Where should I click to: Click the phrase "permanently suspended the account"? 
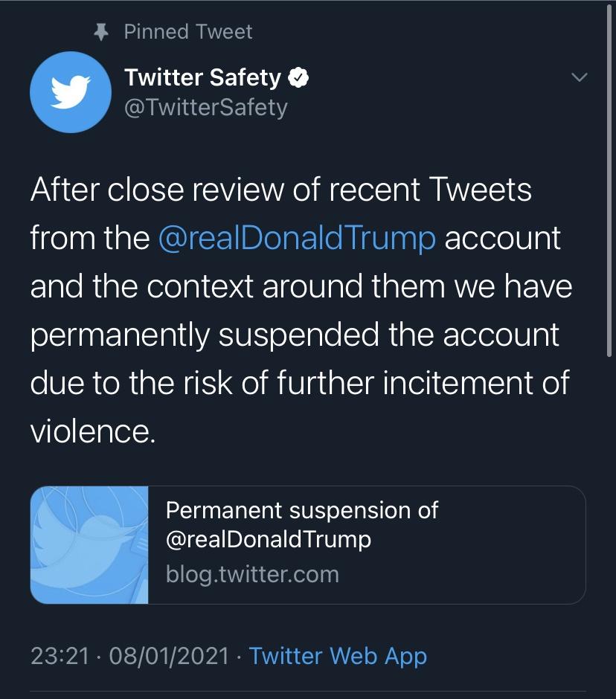click(295, 335)
